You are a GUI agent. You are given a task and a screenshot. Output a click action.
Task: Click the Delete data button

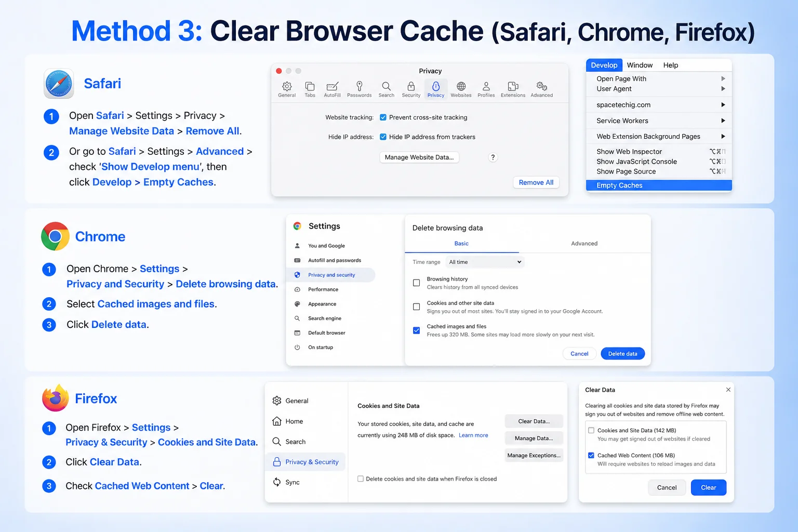click(622, 354)
